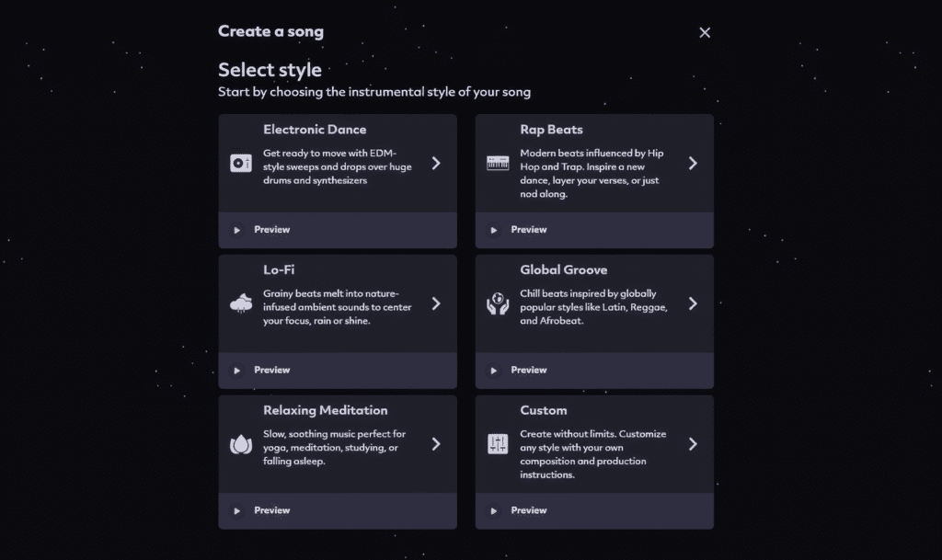Open Relaxing Meditation with its chevron arrow
Screen dimensions: 942x560
pos(436,444)
